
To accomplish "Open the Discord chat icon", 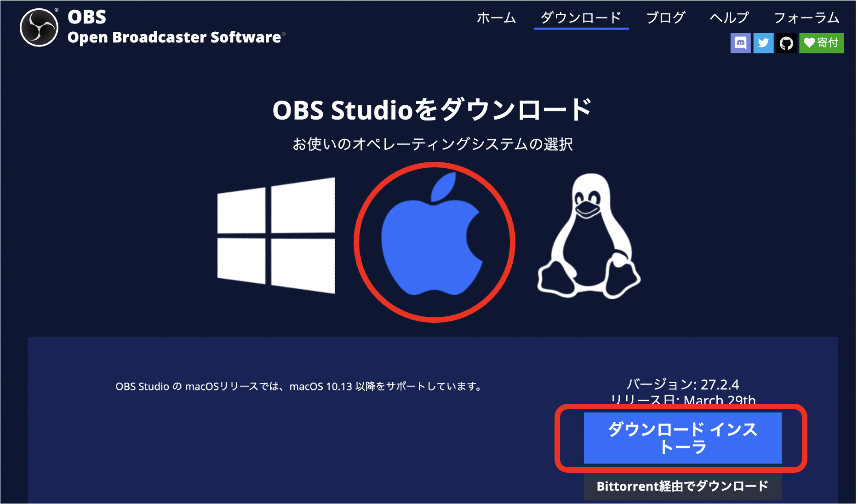I will coord(740,43).
